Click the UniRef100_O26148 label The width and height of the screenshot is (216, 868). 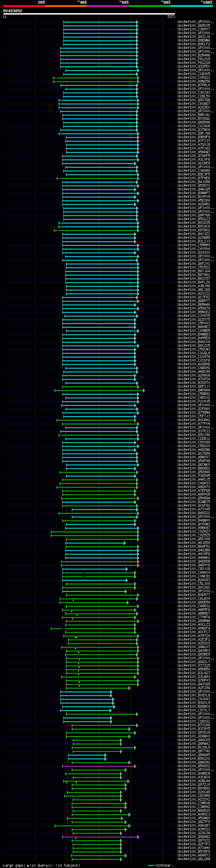(x=194, y=792)
